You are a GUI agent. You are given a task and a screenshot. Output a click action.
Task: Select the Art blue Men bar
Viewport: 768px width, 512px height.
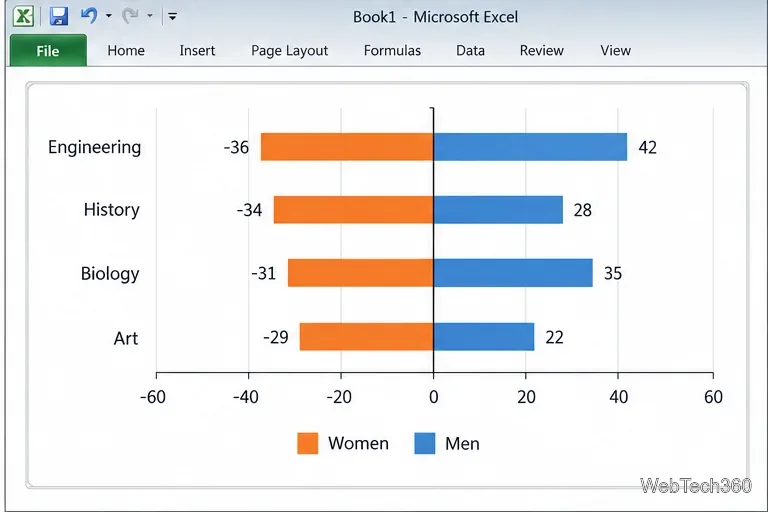484,337
